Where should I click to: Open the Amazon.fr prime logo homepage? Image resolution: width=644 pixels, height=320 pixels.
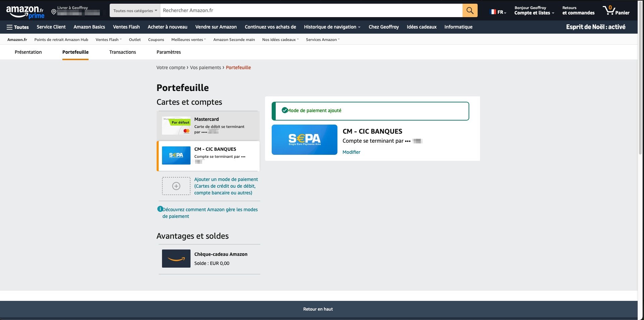click(x=25, y=12)
